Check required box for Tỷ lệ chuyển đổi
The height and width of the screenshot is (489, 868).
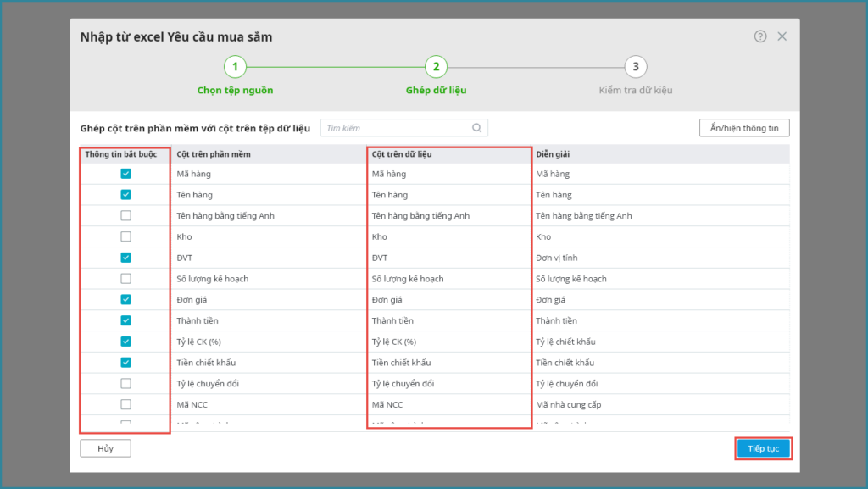pos(125,383)
